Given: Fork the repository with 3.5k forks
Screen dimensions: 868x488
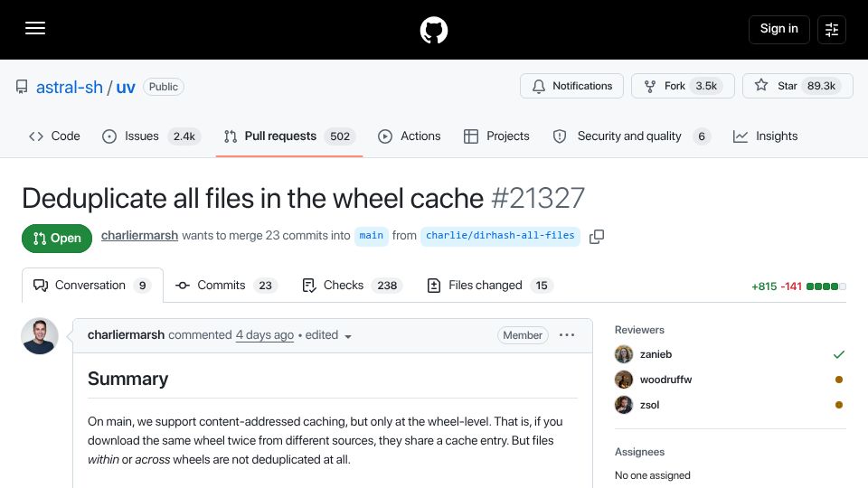Looking at the screenshot, I should (683, 86).
